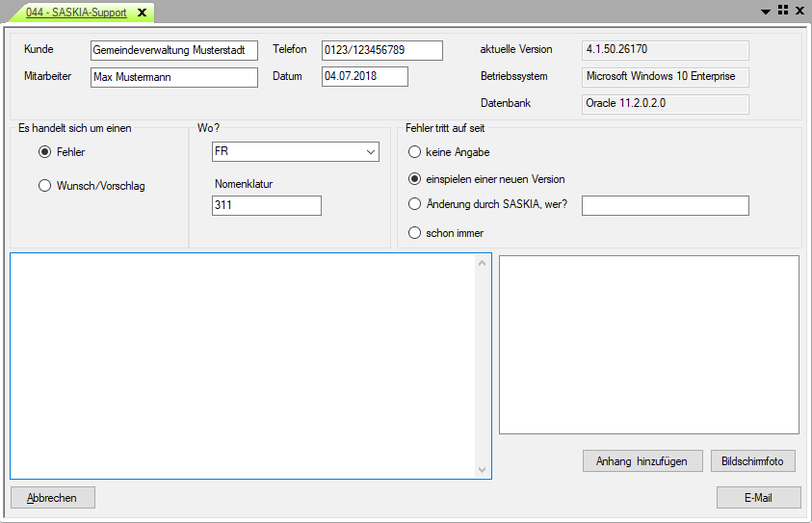812x523 pixels.
Task: Open the tab list dropdown arrow
Action: [x=766, y=11]
